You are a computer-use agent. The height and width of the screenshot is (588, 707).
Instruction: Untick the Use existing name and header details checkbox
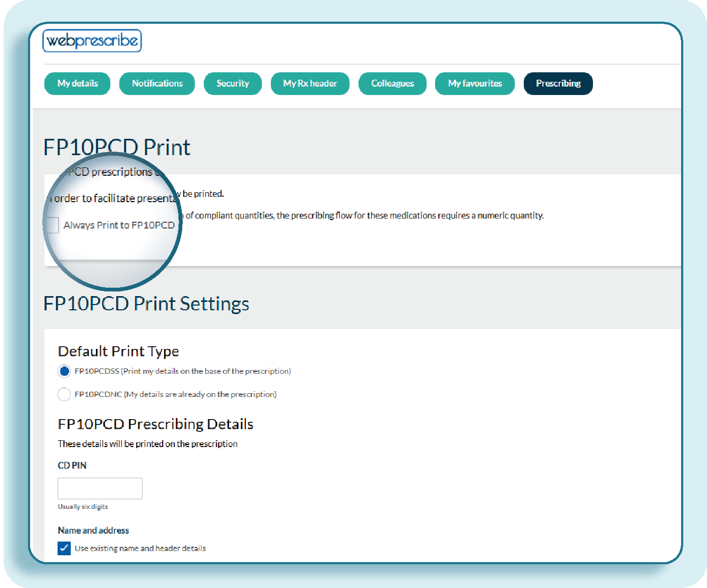point(64,548)
